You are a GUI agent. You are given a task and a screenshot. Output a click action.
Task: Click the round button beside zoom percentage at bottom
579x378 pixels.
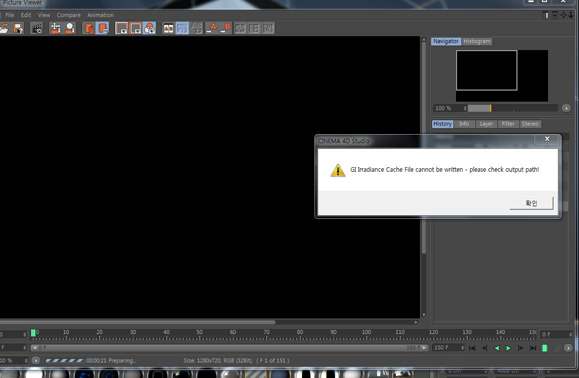pyautogui.click(x=35, y=360)
